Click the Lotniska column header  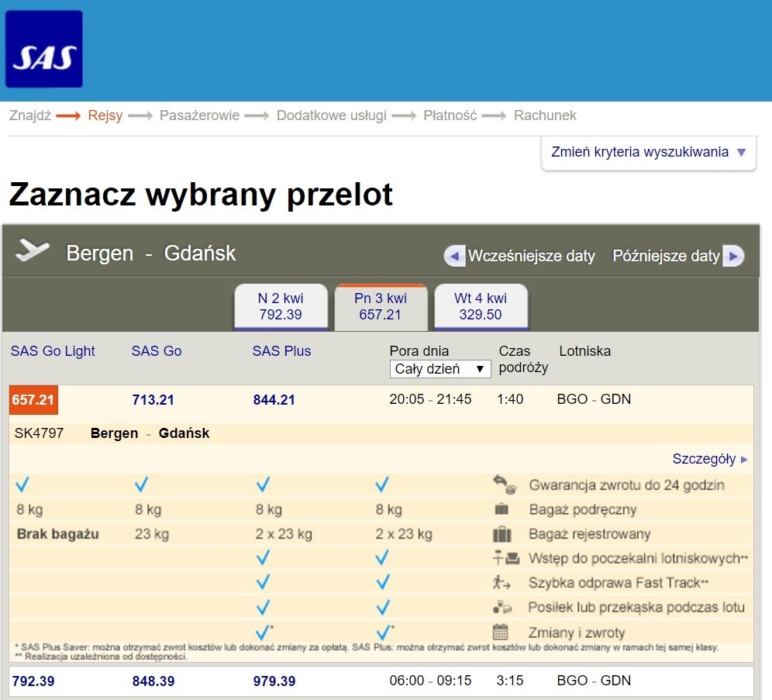coord(585,351)
